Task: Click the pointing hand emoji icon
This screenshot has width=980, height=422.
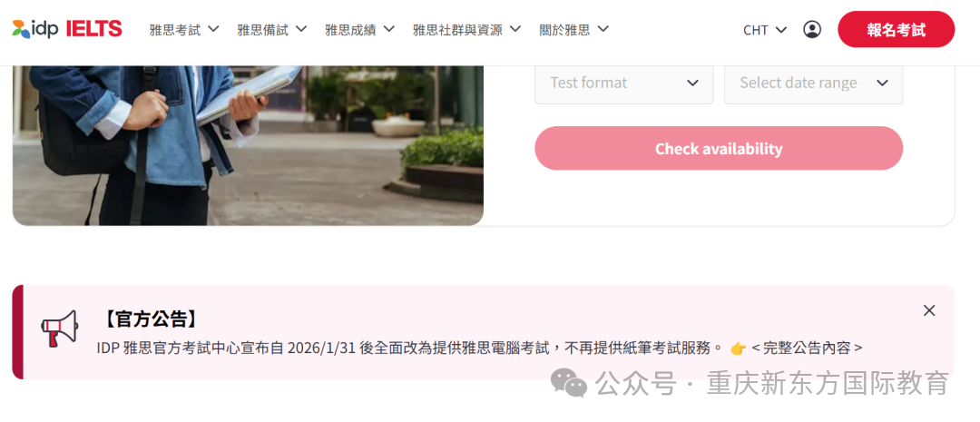Action: (x=738, y=348)
